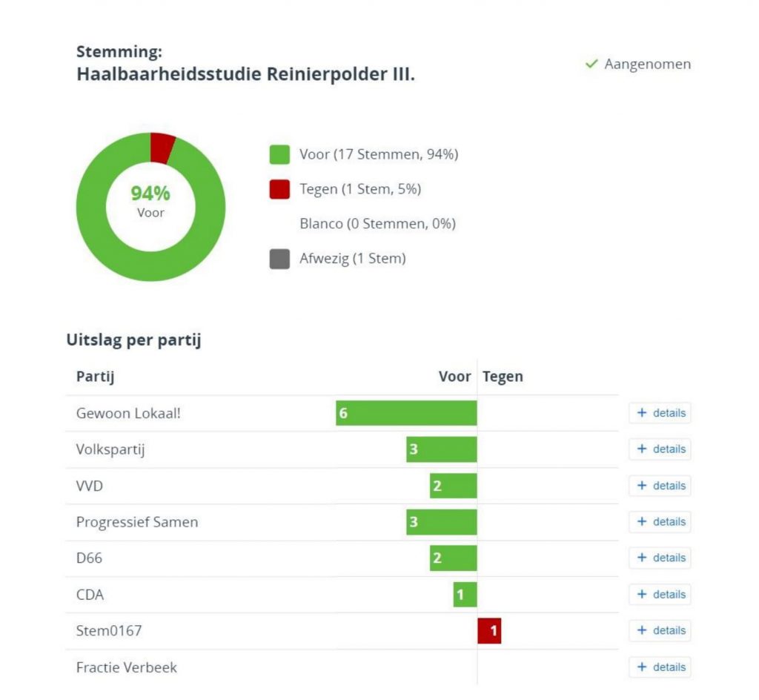Click the red Tegen legend swatch
759x700 pixels.
tap(279, 189)
